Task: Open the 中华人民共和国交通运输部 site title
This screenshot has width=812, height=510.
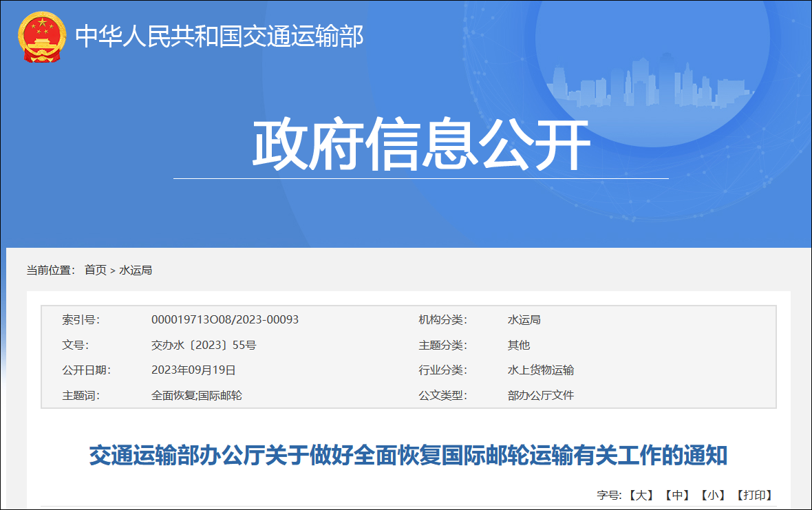Action: 220,36
